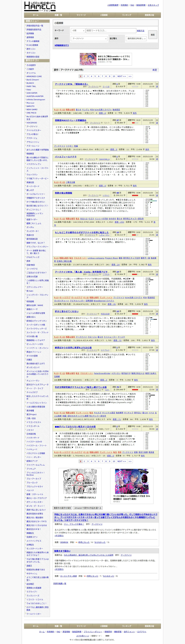Jump to last page >> in bottom pagination
Screen dimensions: 185x644
pos(130,461)
